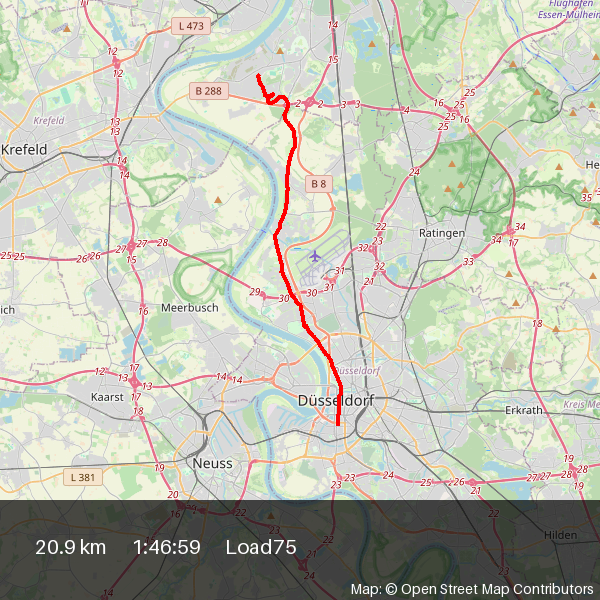The height and width of the screenshot is (600, 600).
Task: Select the Düsseldorf city label
Action: click(336, 401)
